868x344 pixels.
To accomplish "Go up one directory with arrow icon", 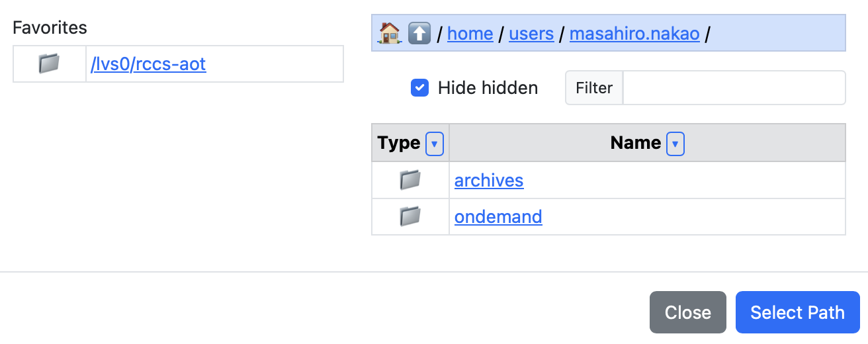I will [x=419, y=33].
